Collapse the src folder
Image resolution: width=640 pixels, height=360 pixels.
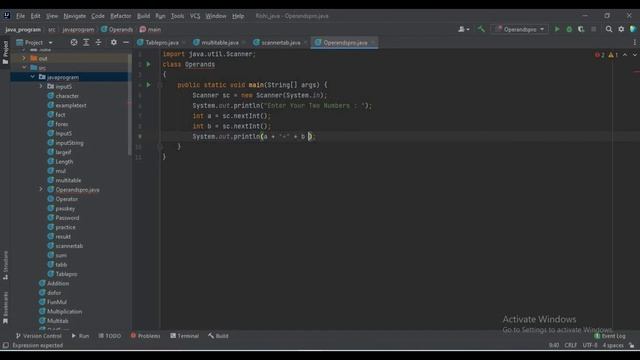(x=24, y=68)
